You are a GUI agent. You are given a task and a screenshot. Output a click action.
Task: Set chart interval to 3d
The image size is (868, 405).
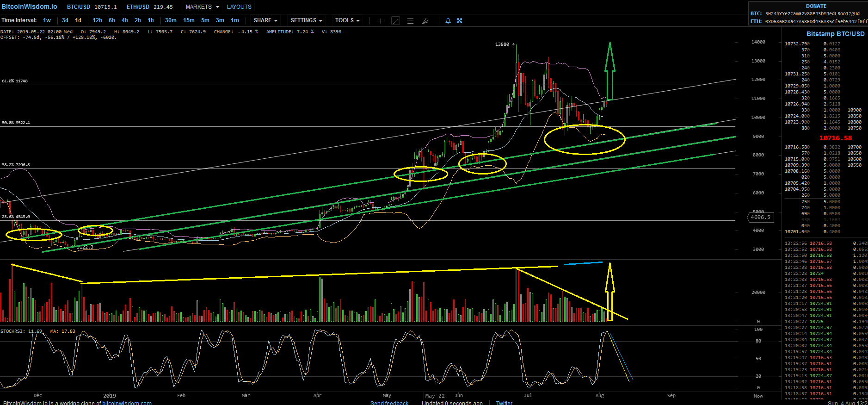65,20
